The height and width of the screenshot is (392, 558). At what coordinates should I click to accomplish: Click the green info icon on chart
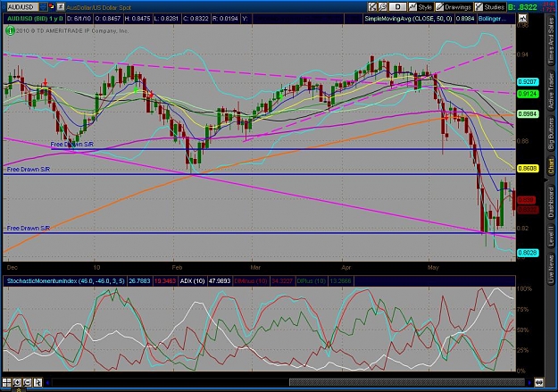pyautogui.click(x=10, y=30)
